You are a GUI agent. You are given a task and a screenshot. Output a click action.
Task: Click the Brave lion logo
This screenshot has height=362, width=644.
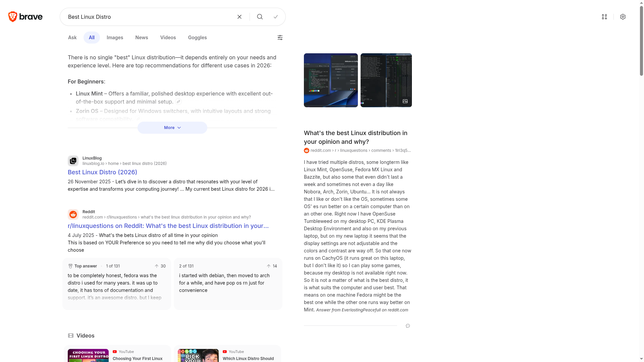[12, 16]
